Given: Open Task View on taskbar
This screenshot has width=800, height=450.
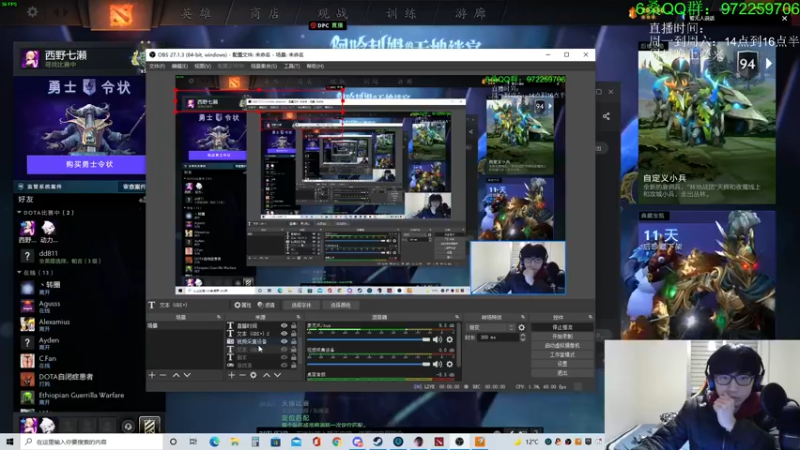Looking at the screenshot, I should click(x=193, y=442).
